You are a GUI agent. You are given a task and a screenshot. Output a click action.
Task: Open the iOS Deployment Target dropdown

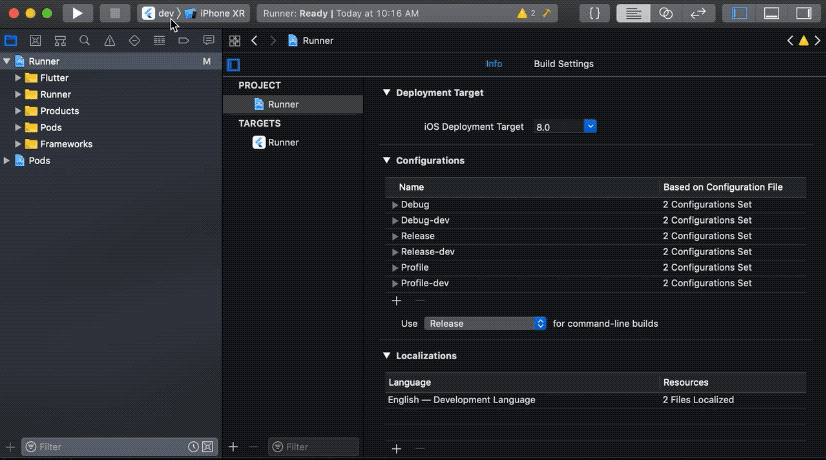590,126
